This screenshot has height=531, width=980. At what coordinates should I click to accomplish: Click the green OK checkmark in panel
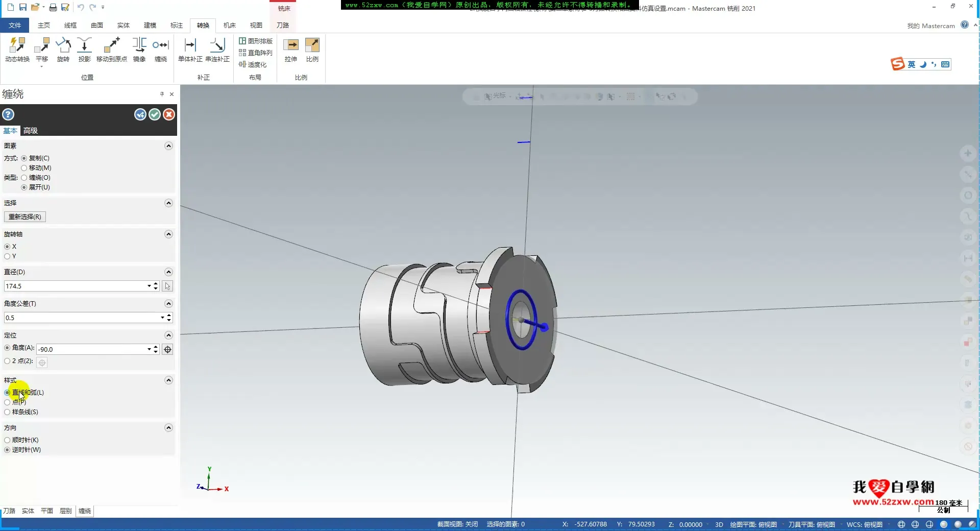click(155, 115)
